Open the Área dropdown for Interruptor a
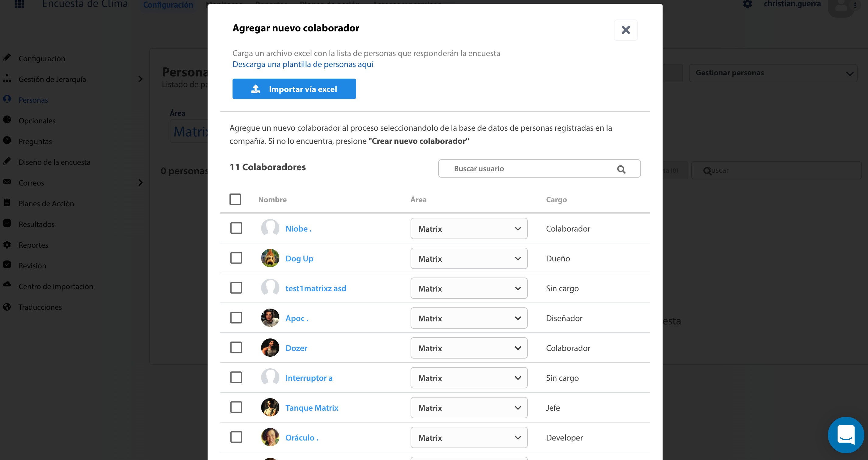Screen dimensions: 868x460 click(469, 378)
